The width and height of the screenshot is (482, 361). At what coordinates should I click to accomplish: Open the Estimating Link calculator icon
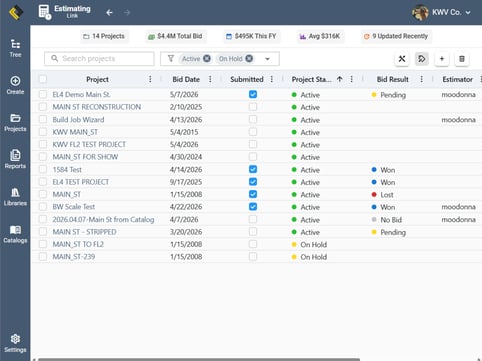pyautogui.click(x=44, y=12)
